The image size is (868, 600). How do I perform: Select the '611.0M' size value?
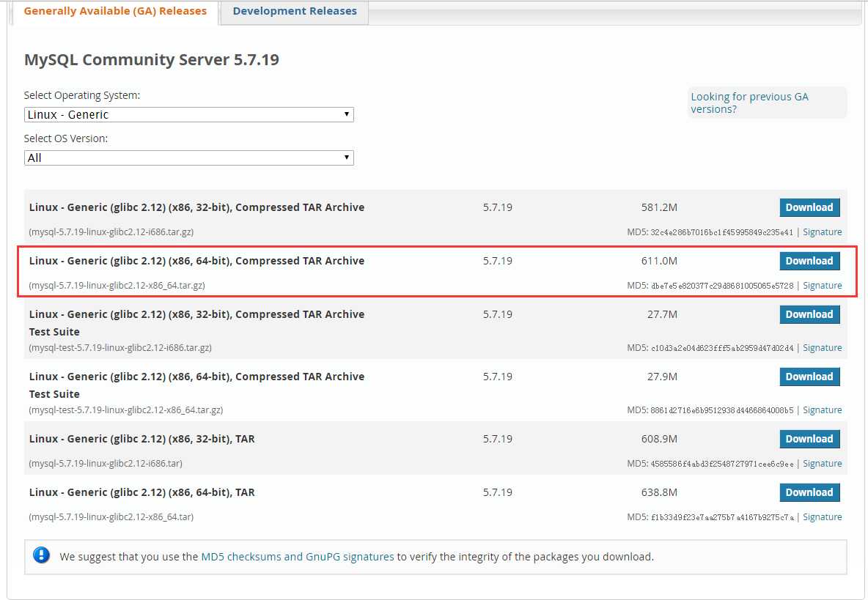coord(659,261)
